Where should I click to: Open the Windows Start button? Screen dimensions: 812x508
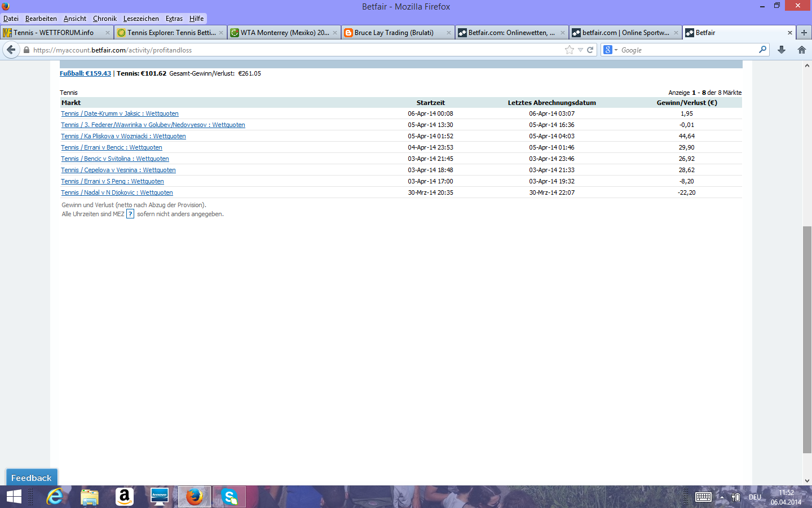coord(14,497)
